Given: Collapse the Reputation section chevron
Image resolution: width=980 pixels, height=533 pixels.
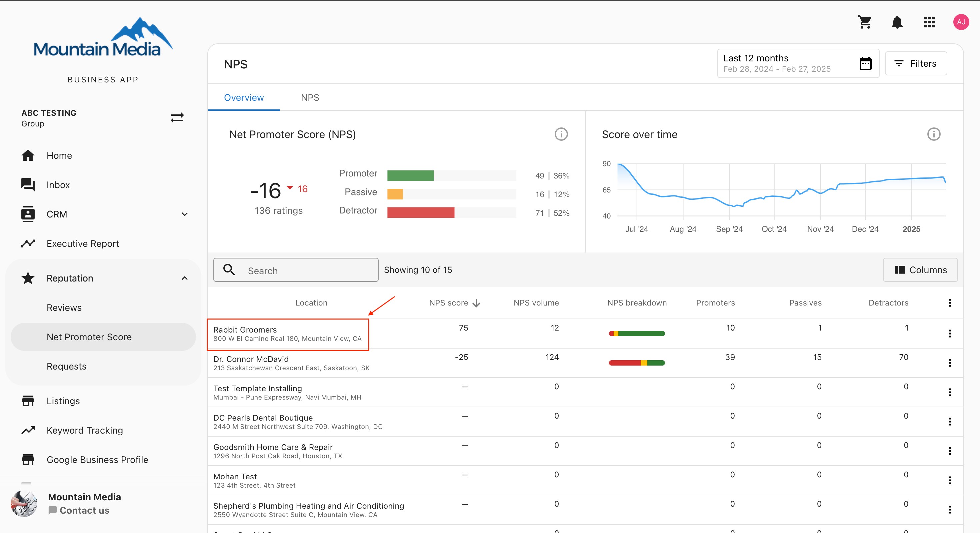Looking at the screenshot, I should coord(185,278).
